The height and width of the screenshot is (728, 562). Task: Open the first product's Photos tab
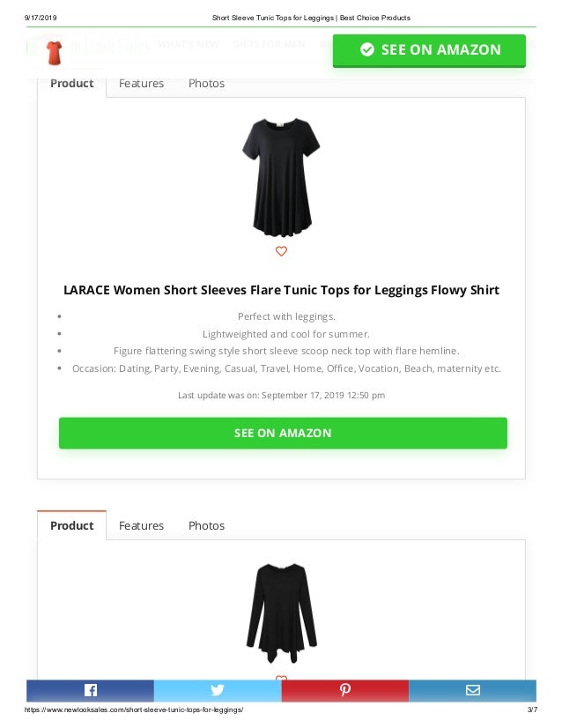pyautogui.click(x=206, y=84)
